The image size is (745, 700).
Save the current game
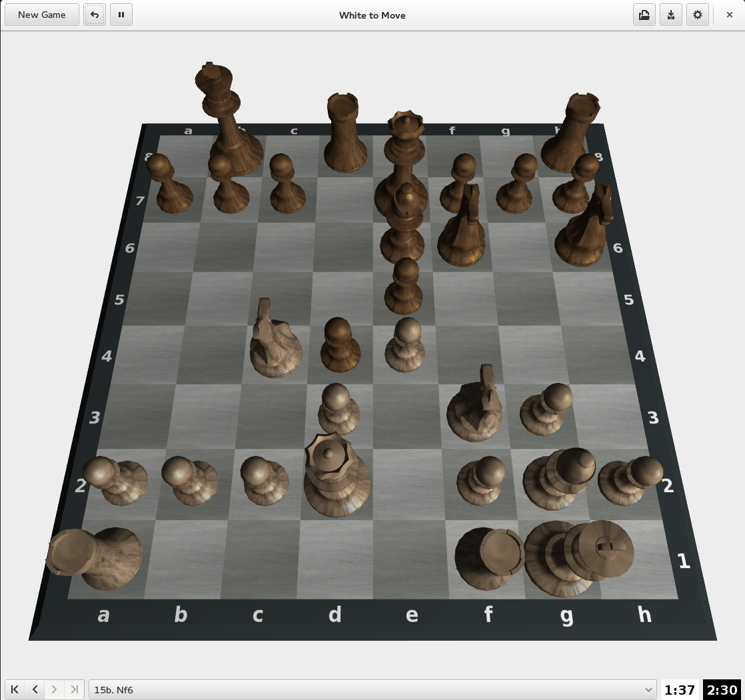(x=670, y=15)
